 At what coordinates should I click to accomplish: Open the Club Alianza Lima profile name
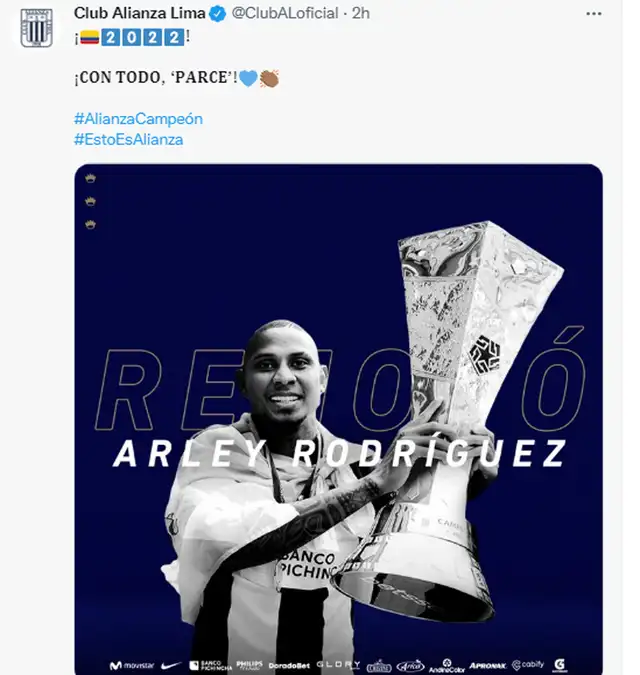pyautogui.click(x=139, y=13)
